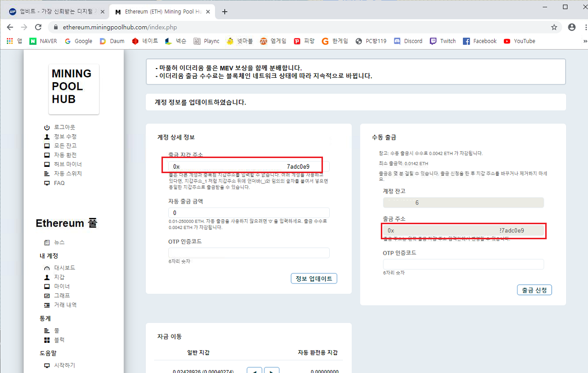Click OTP field in 계정 상세 정보
This screenshot has width=588, height=373.
point(249,253)
